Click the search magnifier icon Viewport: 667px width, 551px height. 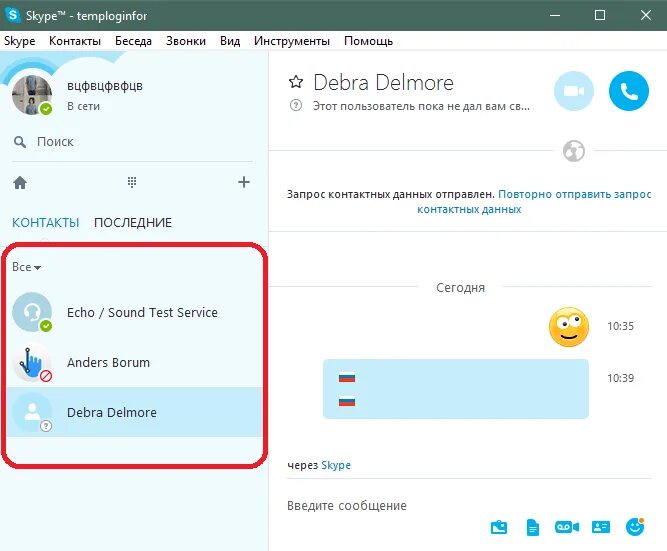point(20,142)
